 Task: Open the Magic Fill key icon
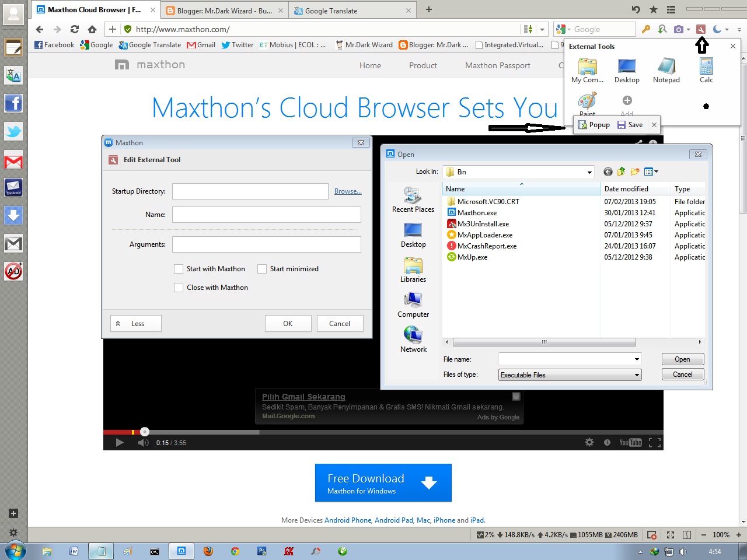646,29
